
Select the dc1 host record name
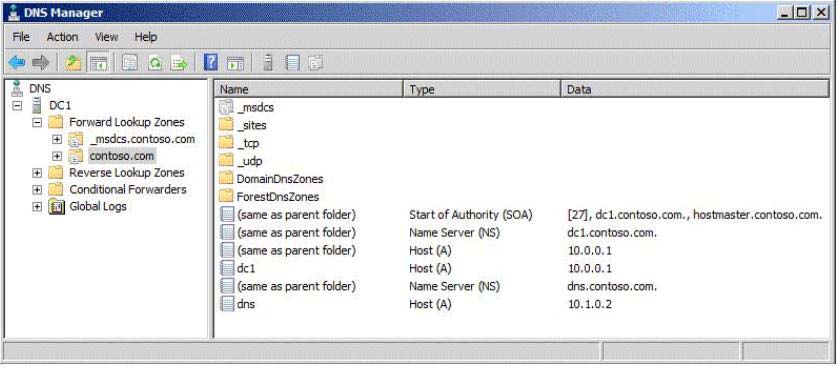point(246,268)
